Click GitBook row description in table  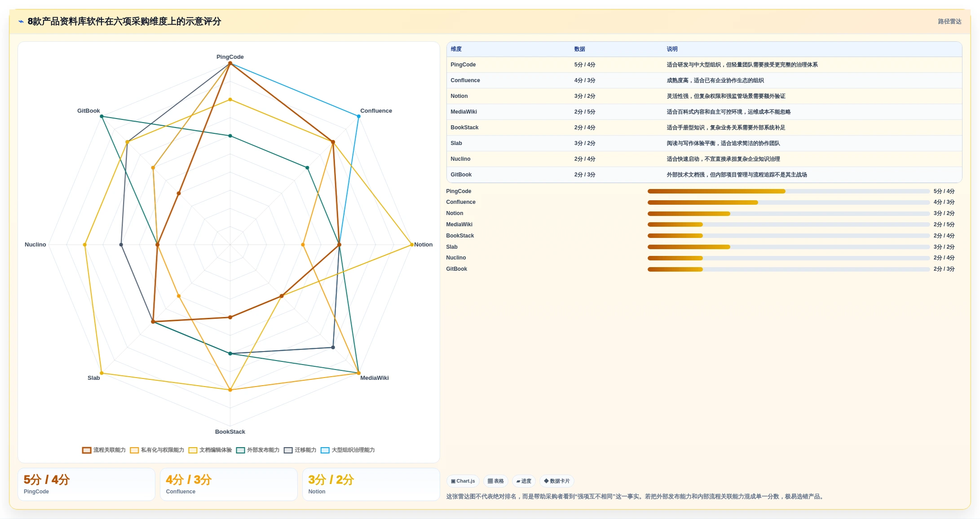coord(737,175)
